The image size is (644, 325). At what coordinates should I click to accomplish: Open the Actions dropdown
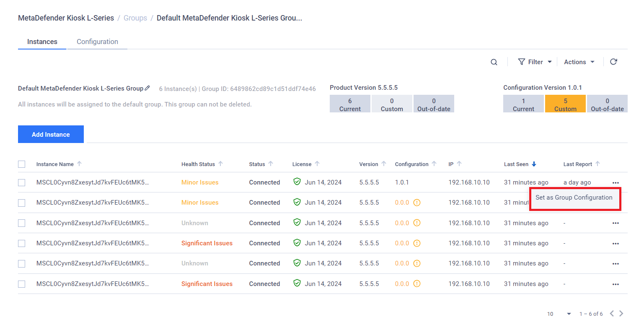[579, 62]
